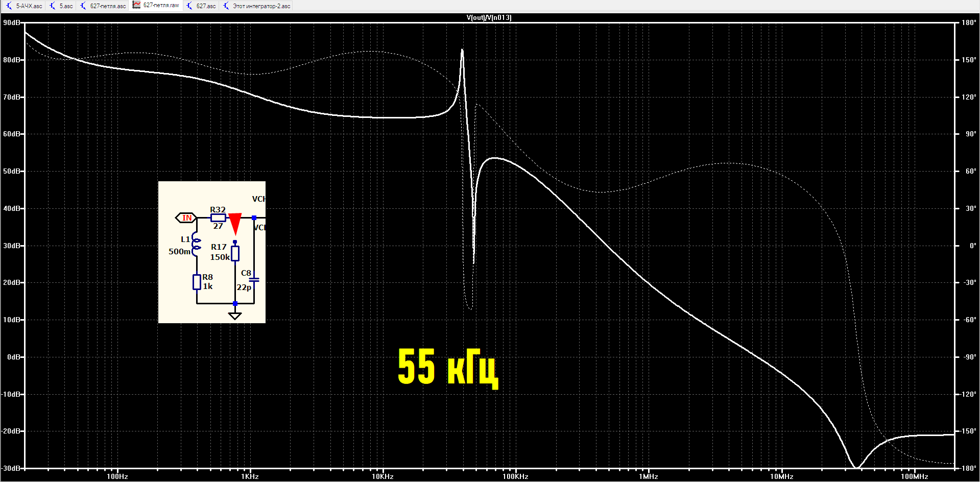The height and width of the screenshot is (482, 980).
Task: Click the 90dB label on the magnitude axis
Action: click(12, 23)
